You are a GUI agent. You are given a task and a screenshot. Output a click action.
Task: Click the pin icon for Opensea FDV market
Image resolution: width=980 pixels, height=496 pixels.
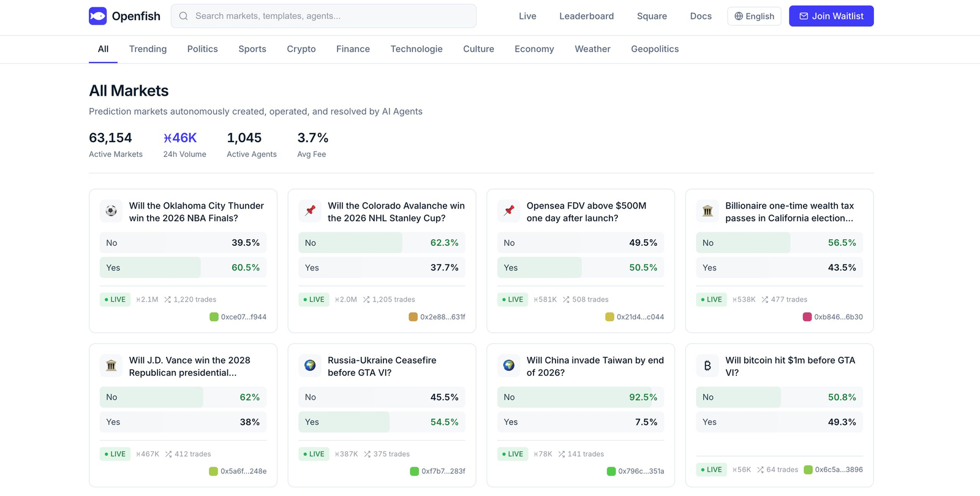tap(508, 211)
